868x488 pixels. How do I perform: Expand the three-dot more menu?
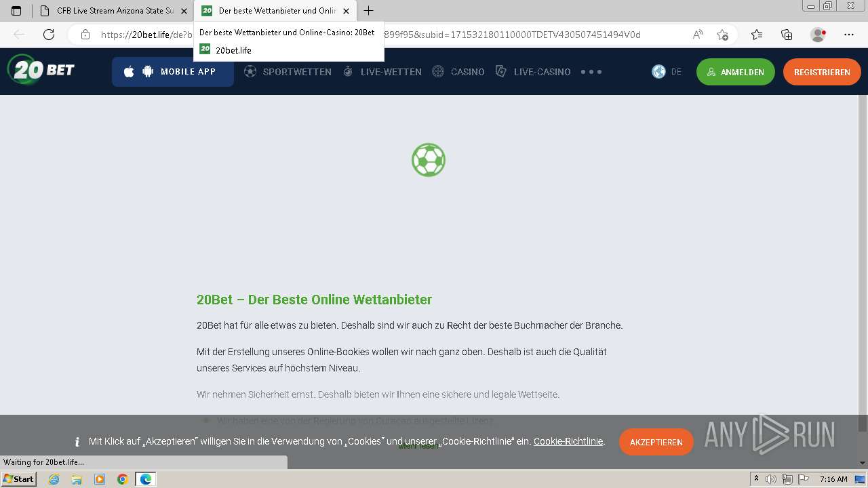591,72
